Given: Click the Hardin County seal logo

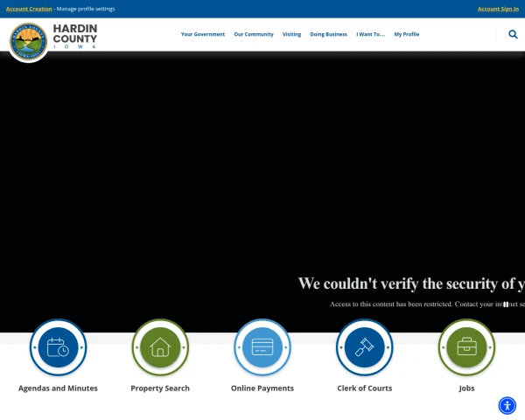Looking at the screenshot, I should [x=29, y=41].
